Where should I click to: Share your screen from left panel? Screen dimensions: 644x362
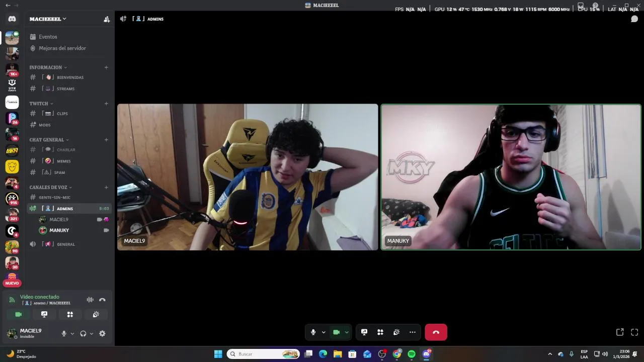pyautogui.click(x=44, y=314)
